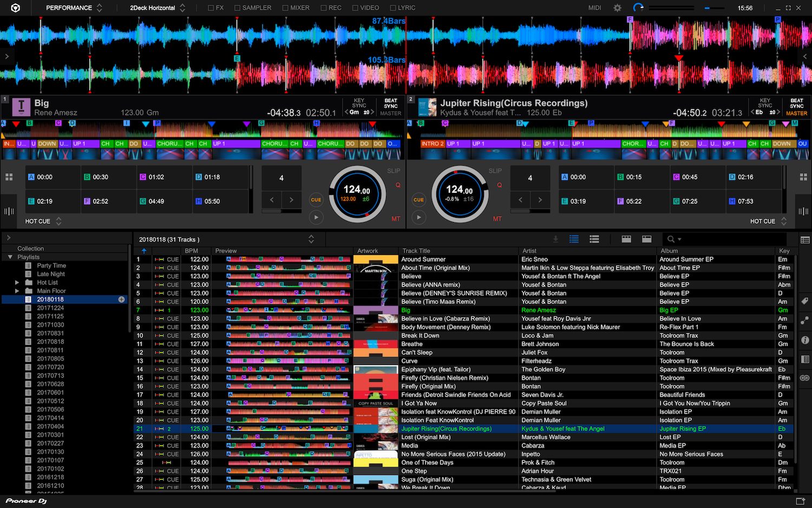Viewport: 812px width, 508px height.
Task: Open the My Tag icon in right sidebar
Action: (805, 301)
